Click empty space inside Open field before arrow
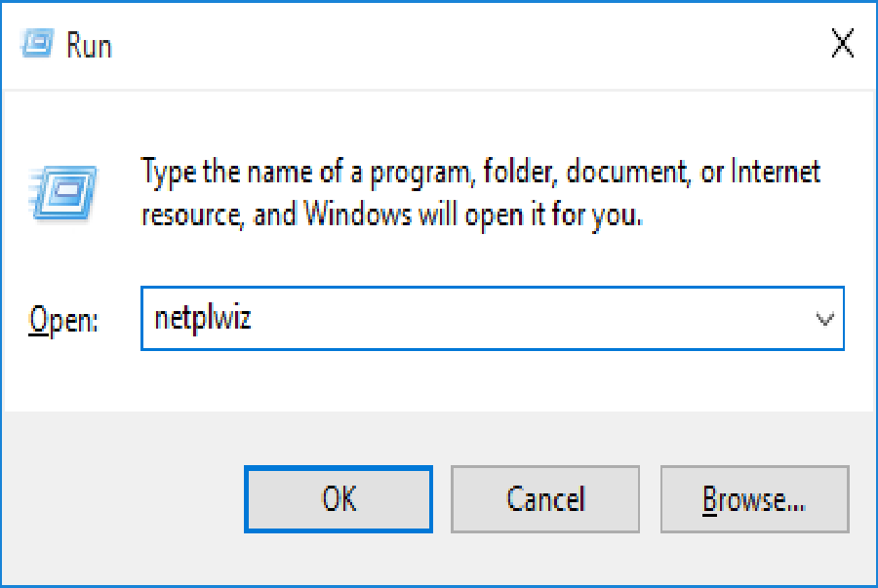 click(x=532, y=319)
